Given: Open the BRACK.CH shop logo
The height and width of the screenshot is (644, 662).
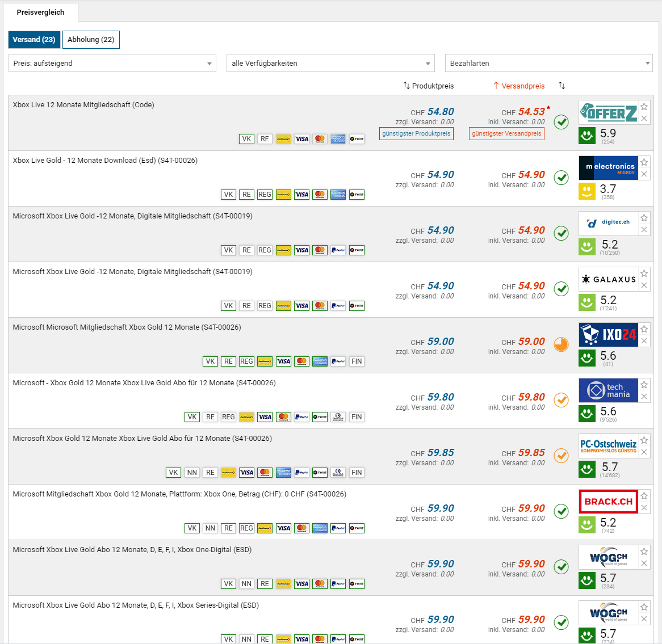Looking at the screenshot, I should [609, 502].
